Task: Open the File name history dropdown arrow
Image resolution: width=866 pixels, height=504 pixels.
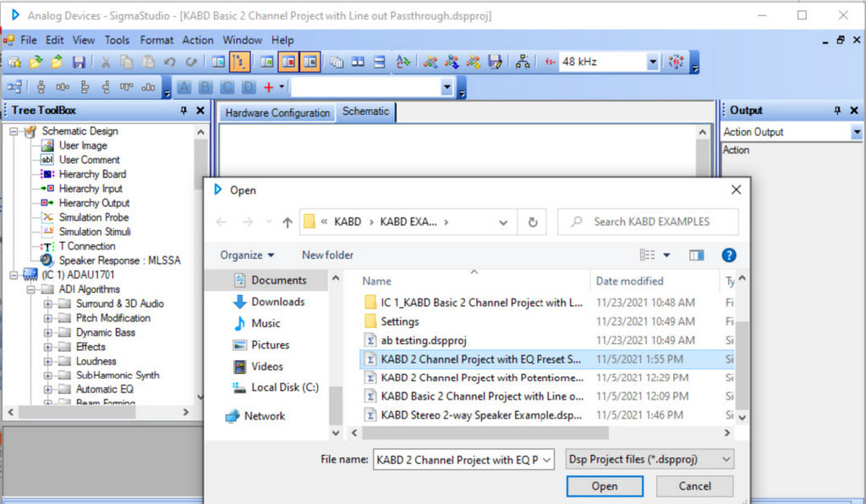Action: click(547, 459)
